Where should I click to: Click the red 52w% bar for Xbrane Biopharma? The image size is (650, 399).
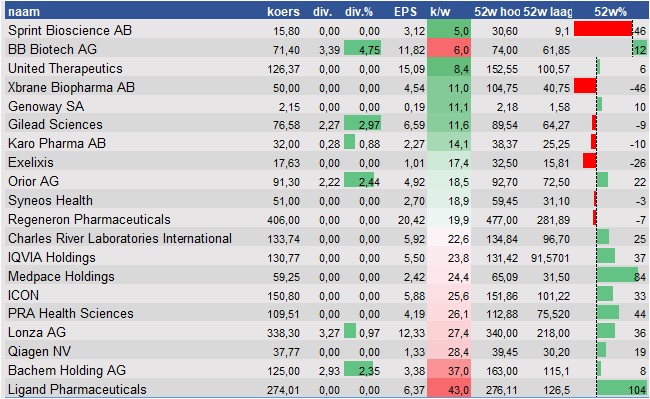click(585, 87)
